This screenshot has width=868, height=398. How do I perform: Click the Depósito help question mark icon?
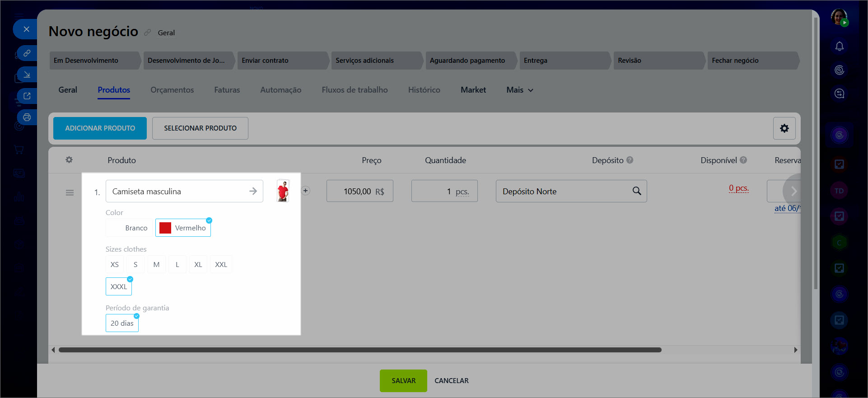(x=630, y=160)
